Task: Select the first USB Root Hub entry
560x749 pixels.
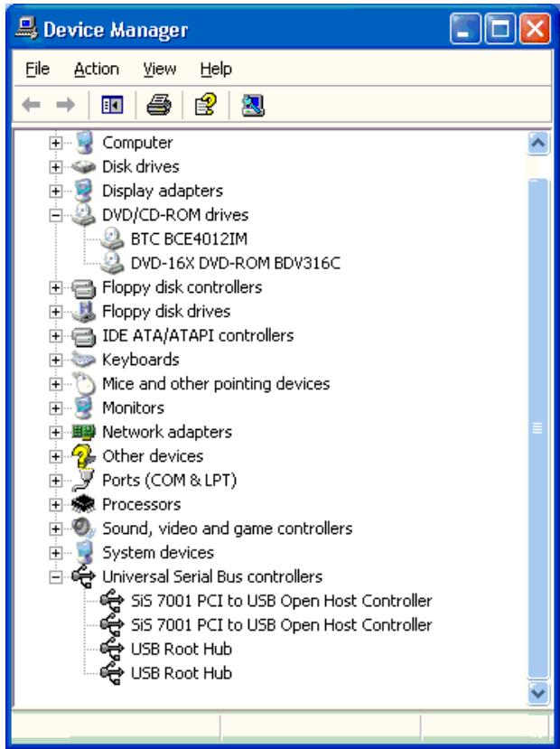Action: (182, 650)
